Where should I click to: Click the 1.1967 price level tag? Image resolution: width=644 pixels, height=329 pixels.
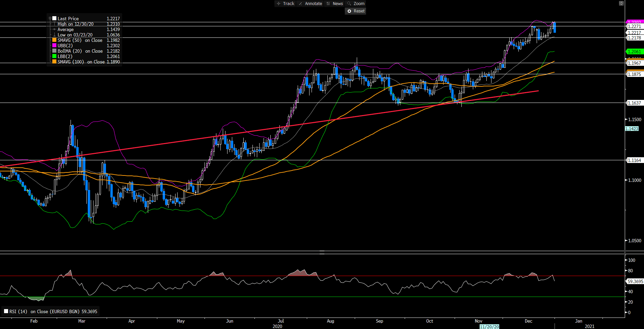click(x=635, y=63)
